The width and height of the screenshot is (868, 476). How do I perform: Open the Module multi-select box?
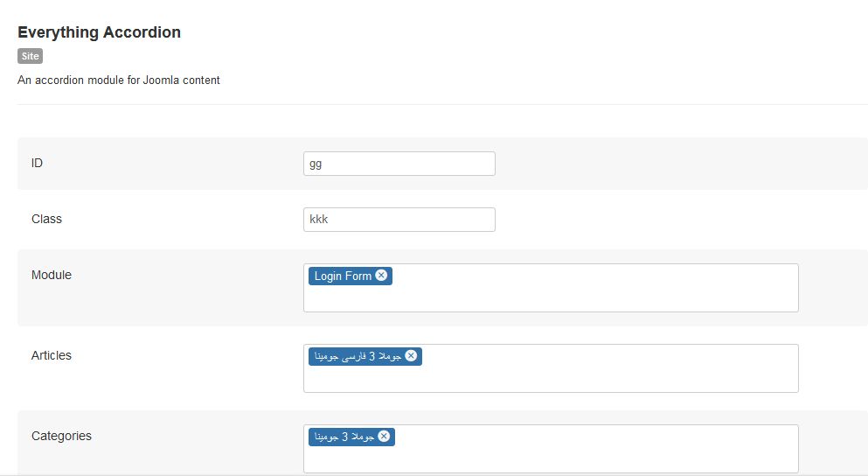point(594,294)
